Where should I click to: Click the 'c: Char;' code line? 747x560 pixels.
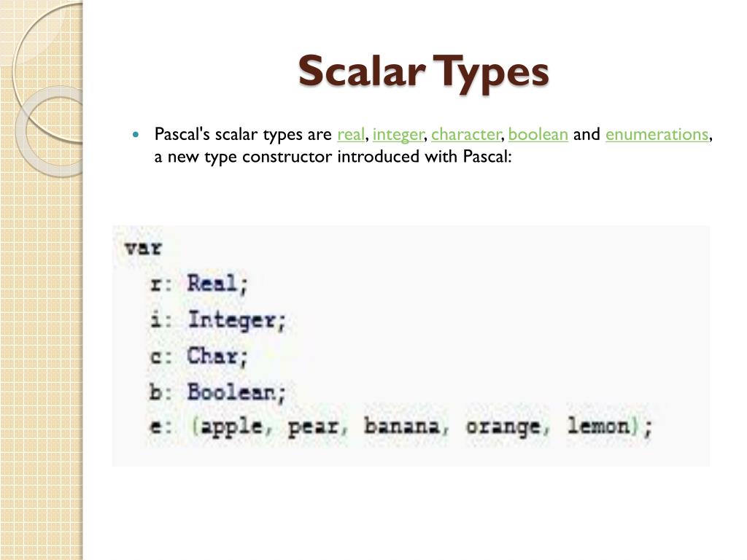(198, 356)
